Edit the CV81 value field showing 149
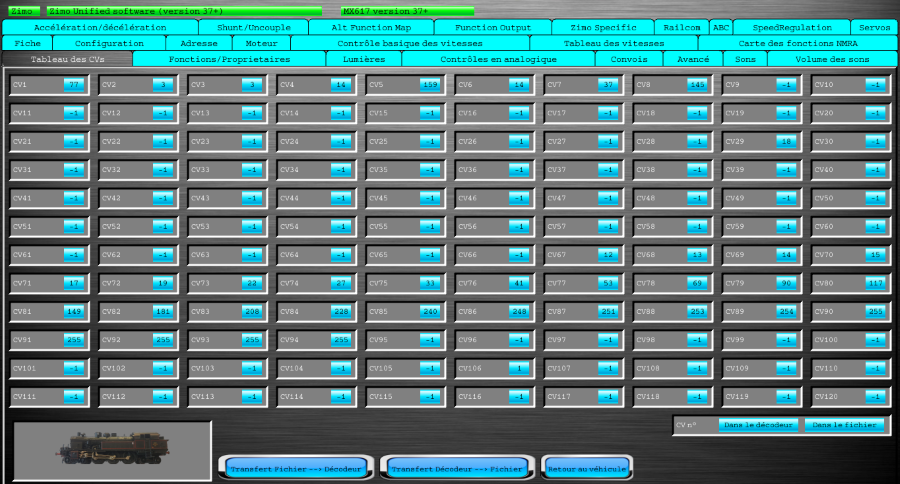900x484 pixels. (74, 311)
